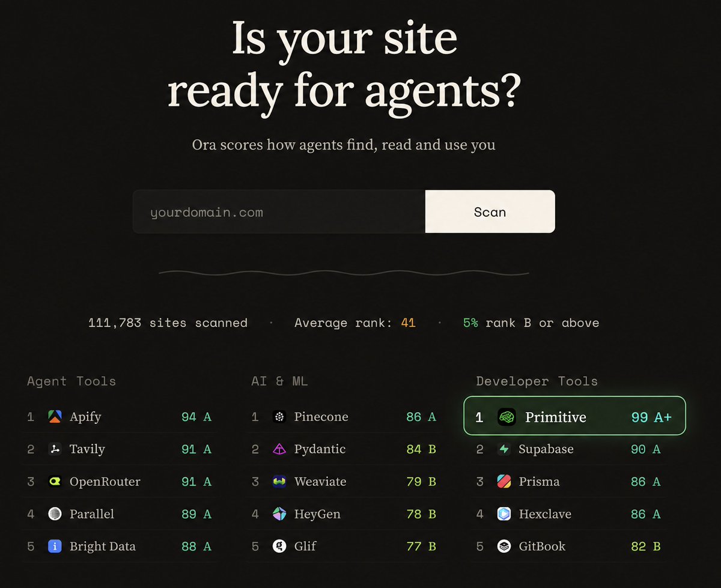
Task: Click the Hexclave logo icon
Action: tap(504, 514)
